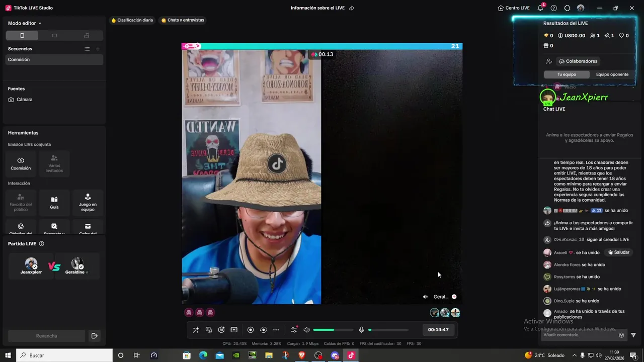Open notifications bell

click(x=540, y=8)
